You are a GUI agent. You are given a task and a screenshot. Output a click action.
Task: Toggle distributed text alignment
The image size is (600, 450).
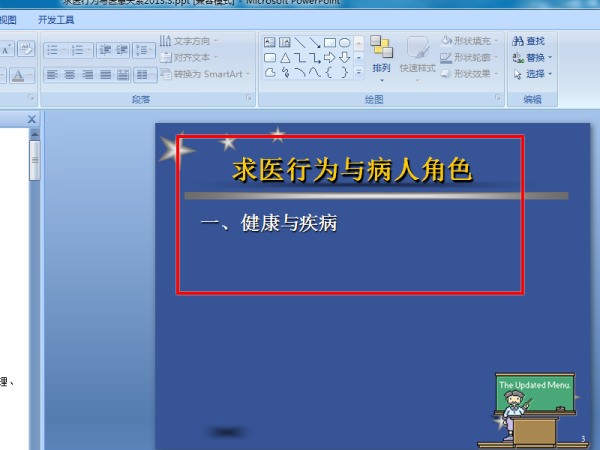point(122,75)
